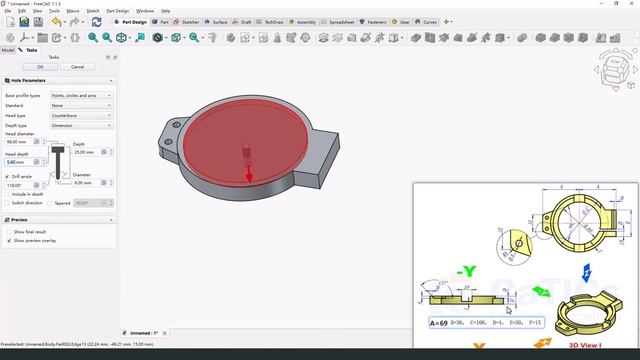The image size is (640, 360).
Task: Enable the Tapered checkbox
Action: 50,203
